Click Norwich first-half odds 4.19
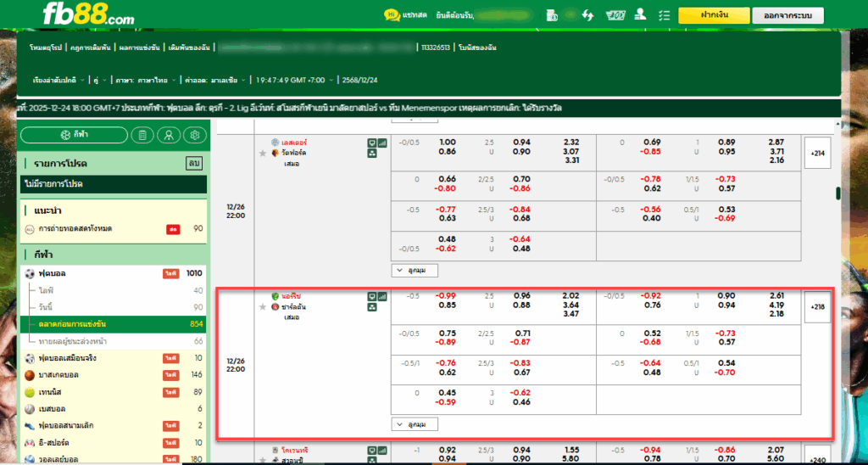868x465 pixels. point(776,305)
